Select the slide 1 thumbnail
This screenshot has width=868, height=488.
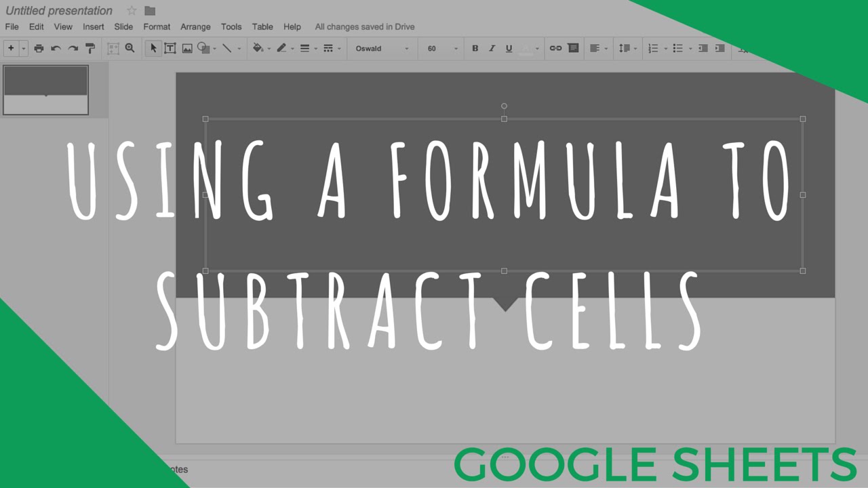coord(46,90)
